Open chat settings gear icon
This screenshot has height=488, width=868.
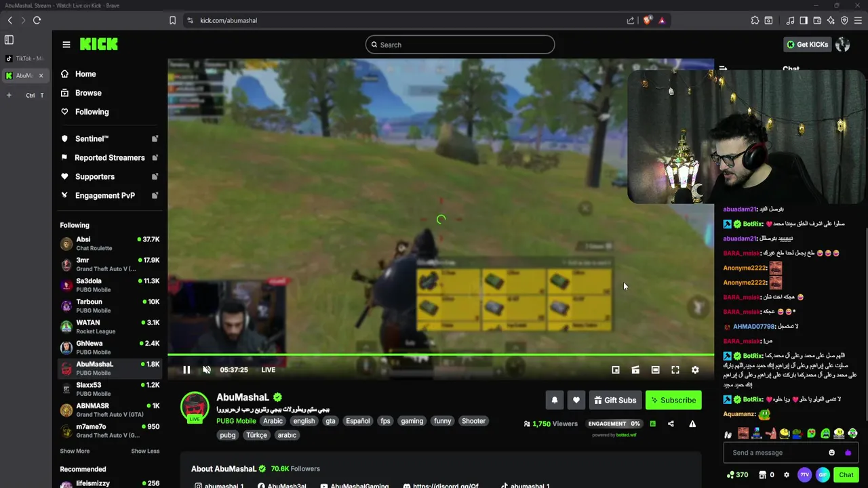point(787,475)
